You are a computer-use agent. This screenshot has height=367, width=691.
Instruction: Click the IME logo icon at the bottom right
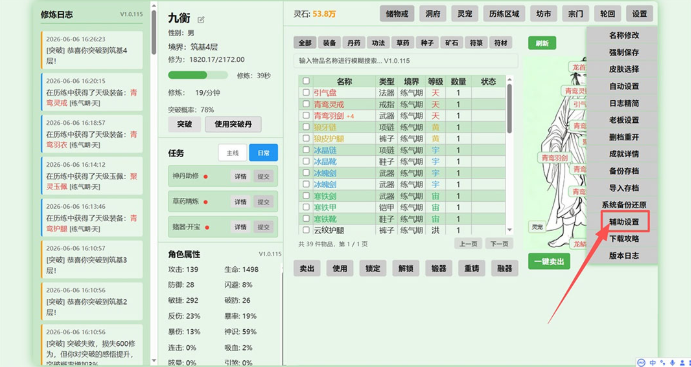642,362
